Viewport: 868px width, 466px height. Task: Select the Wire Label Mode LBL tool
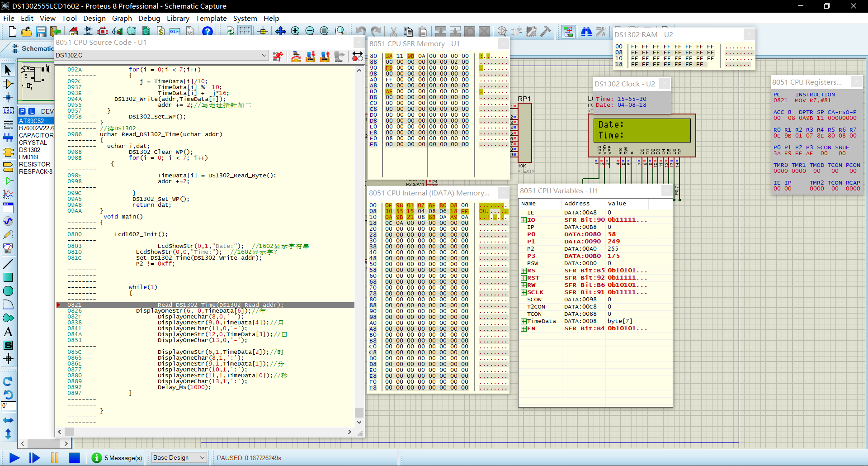click(x=8, y=111)
